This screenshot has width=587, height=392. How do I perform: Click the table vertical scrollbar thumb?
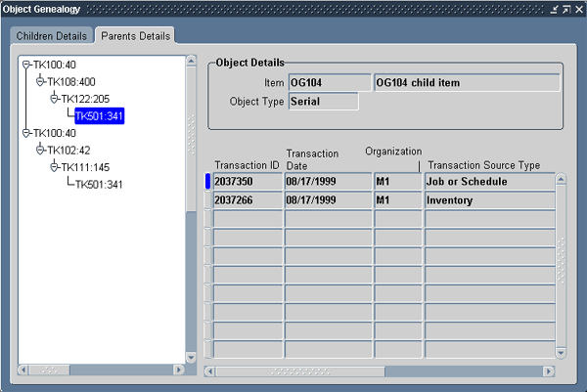point(561,266)
